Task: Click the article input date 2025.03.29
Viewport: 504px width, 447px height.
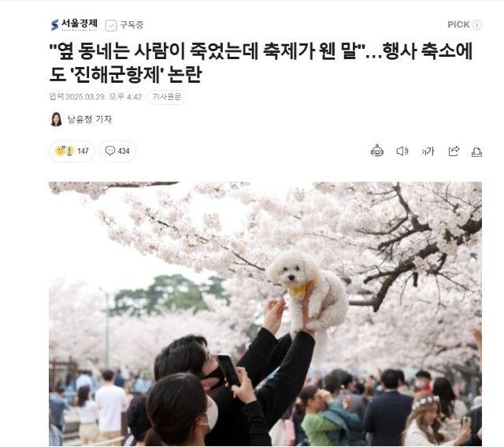Action: point(85,96)
